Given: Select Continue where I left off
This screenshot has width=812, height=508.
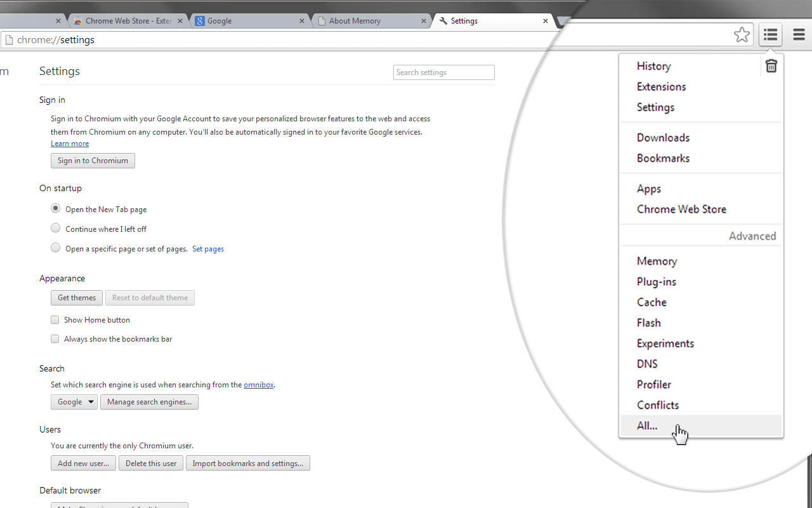Looking at the screenshot, I should tap(56, 228).
